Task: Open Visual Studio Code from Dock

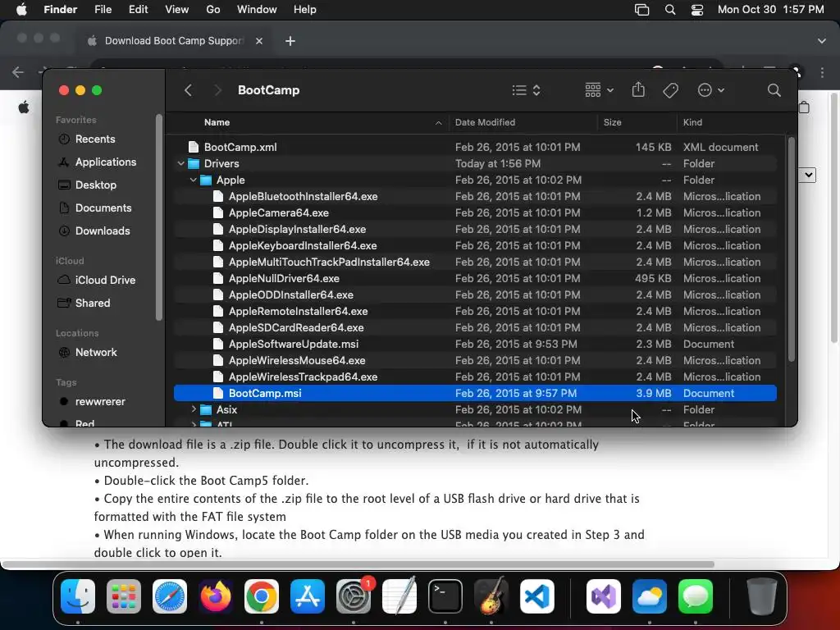Action: [536, 596]
